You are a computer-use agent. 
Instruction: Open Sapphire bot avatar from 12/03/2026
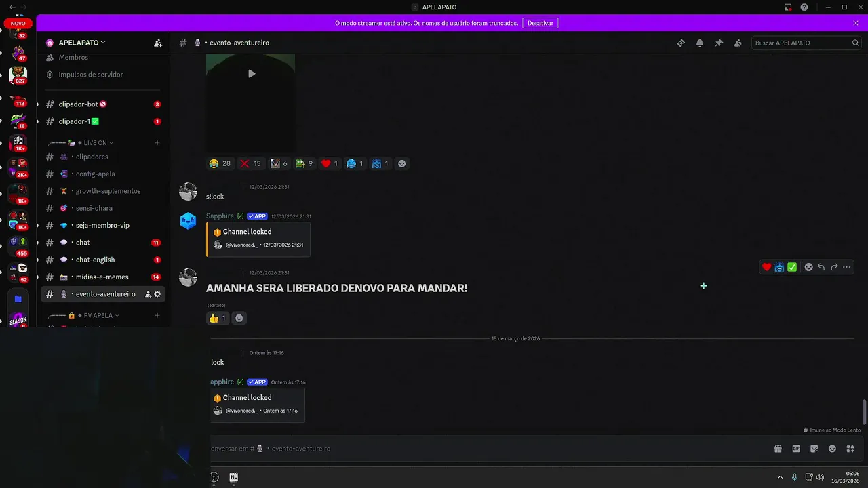188,221
